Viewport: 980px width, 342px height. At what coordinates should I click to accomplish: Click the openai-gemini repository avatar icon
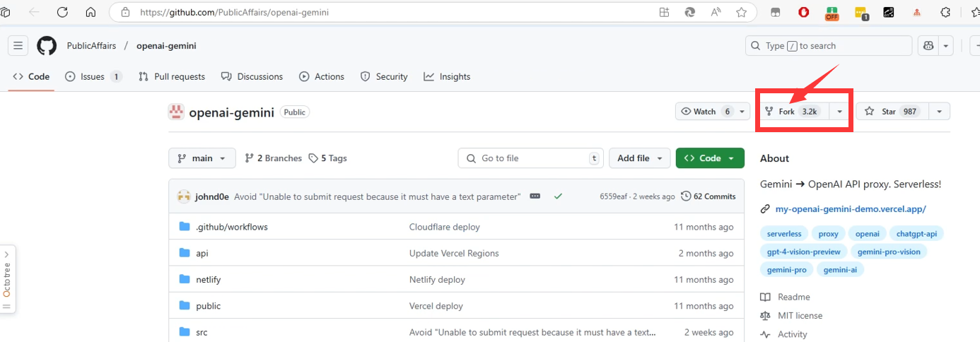click(x=176, y=112)
